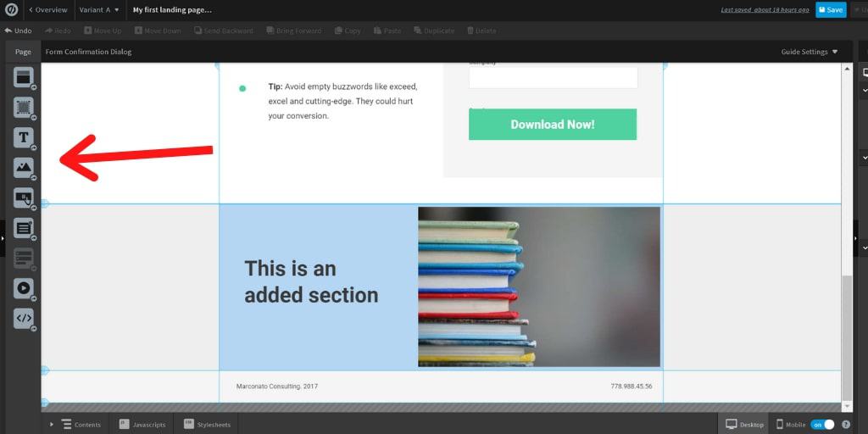This screenshot has width=868, height=434.
Task: Select the phone number 778.988.45.56
Action: click(631, 387)
